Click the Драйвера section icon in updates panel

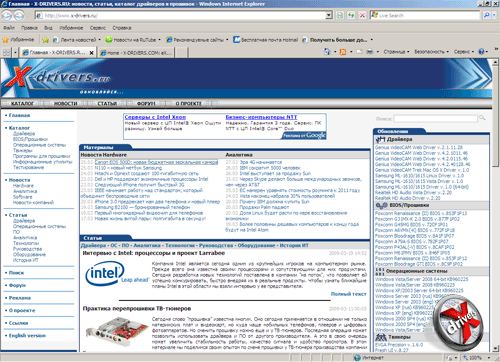click(380, 139)
